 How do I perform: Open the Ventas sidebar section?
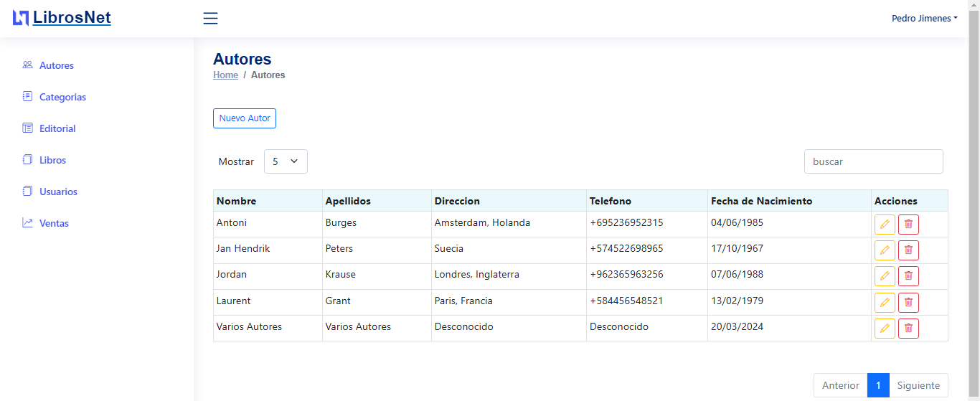(54, 223)
